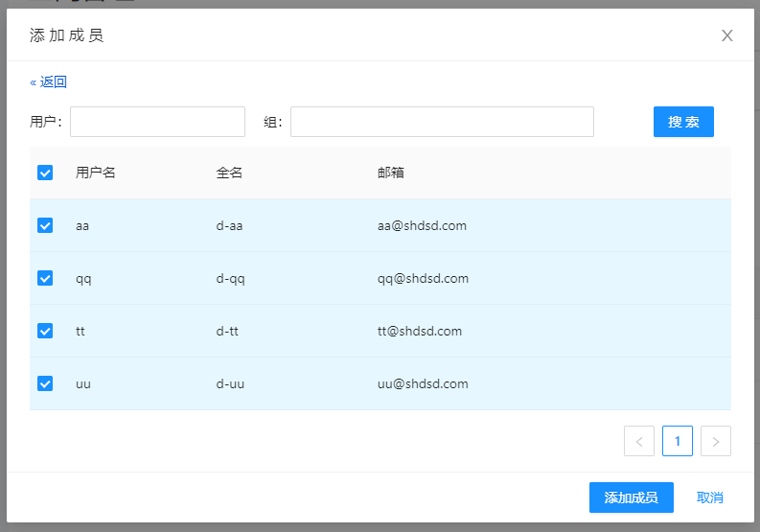760x532 pixels.
Task: Uncheck the checkbox for user aa
Action: pos(45,225)
